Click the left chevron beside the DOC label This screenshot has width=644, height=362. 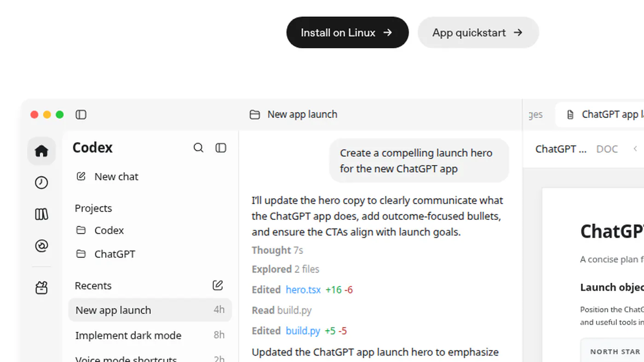[635, 149]
